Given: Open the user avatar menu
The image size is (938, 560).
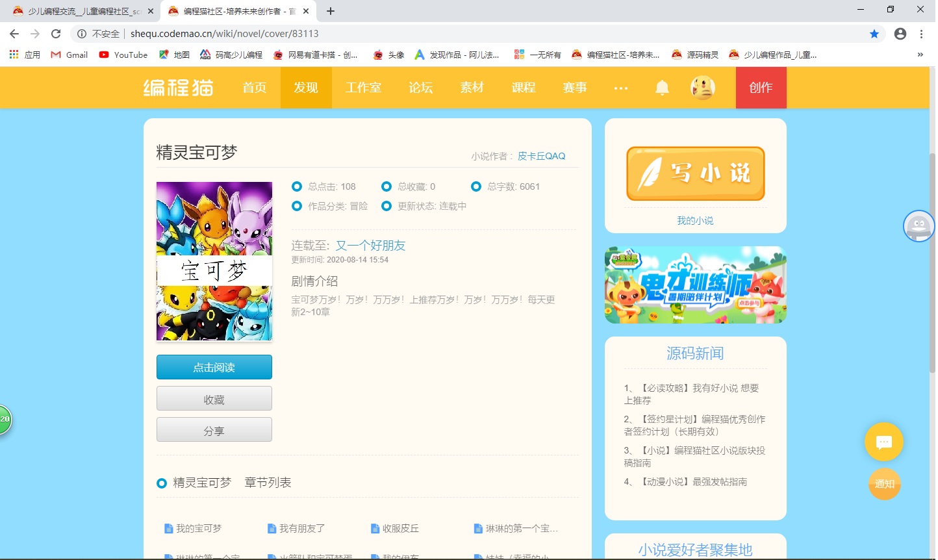Looking at the screenshot, I should (702, 88).
